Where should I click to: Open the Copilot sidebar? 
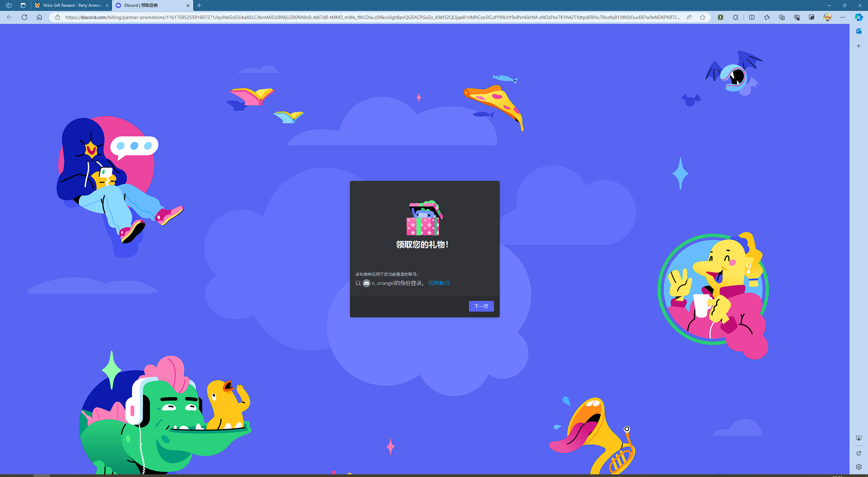859,17
